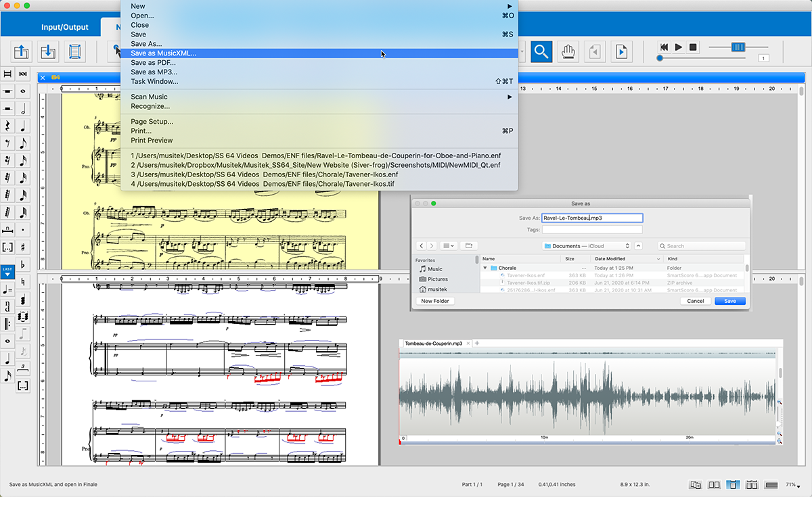
Task: Click the playback position slider knob
Action: click(x=660, y=58)
